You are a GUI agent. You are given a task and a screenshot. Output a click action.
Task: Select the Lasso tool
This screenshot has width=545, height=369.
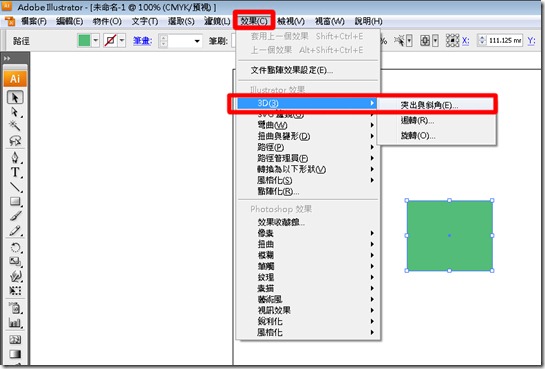coord(15,140)
